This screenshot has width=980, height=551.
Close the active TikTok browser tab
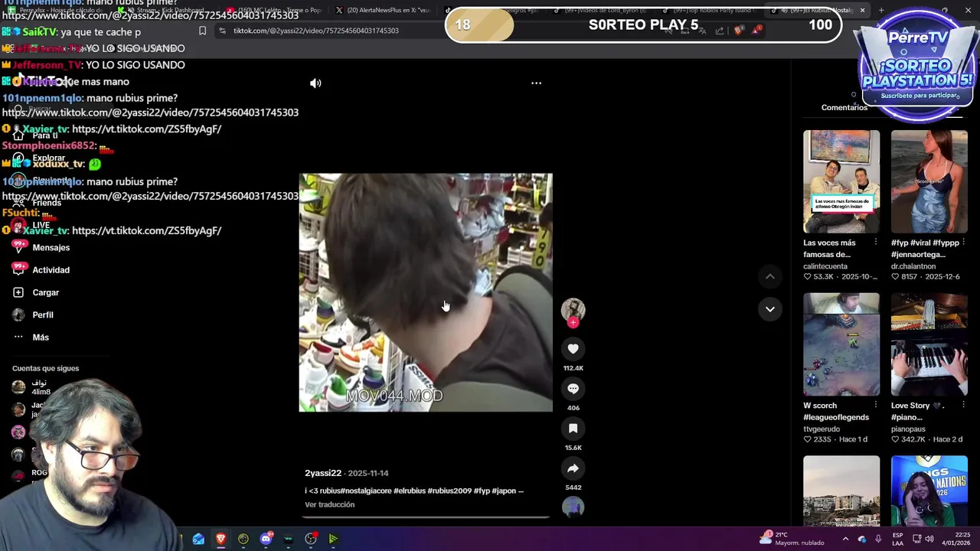click(862, 10)
